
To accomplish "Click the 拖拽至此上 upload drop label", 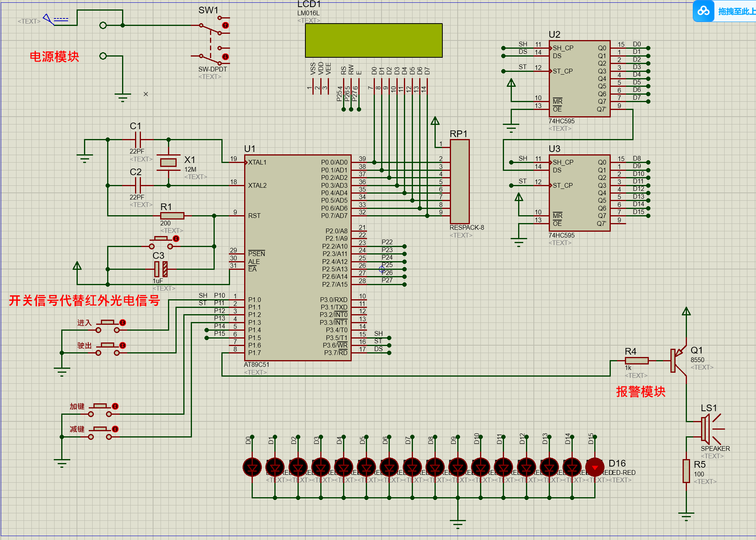I will [736, 11].
